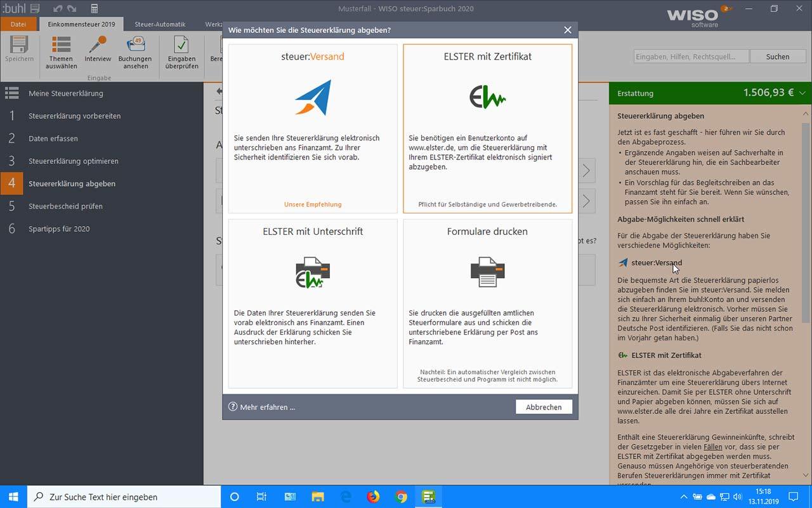Click the Suchen button
The width and height of the screenshot is (812, 508).
[777, 57]
